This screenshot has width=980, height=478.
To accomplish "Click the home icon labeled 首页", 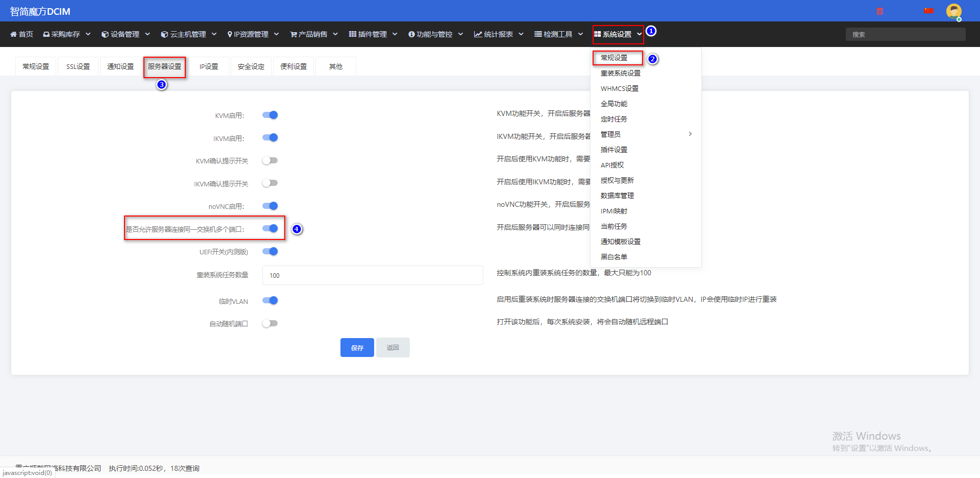I will (14, 34).
